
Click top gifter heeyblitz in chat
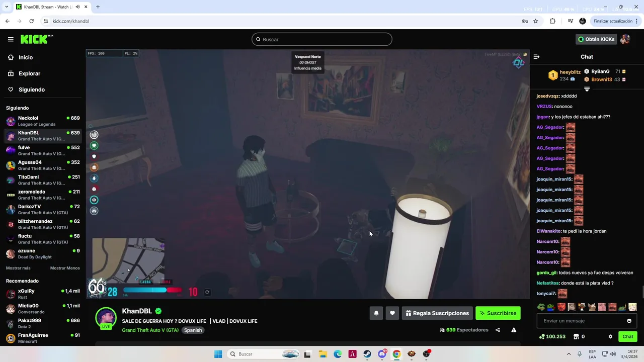[564, 75]
